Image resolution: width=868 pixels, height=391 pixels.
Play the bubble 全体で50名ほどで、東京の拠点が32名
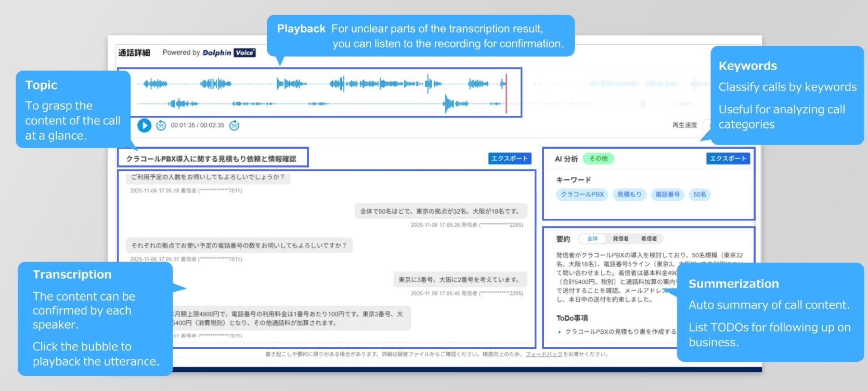click(441, 211)
